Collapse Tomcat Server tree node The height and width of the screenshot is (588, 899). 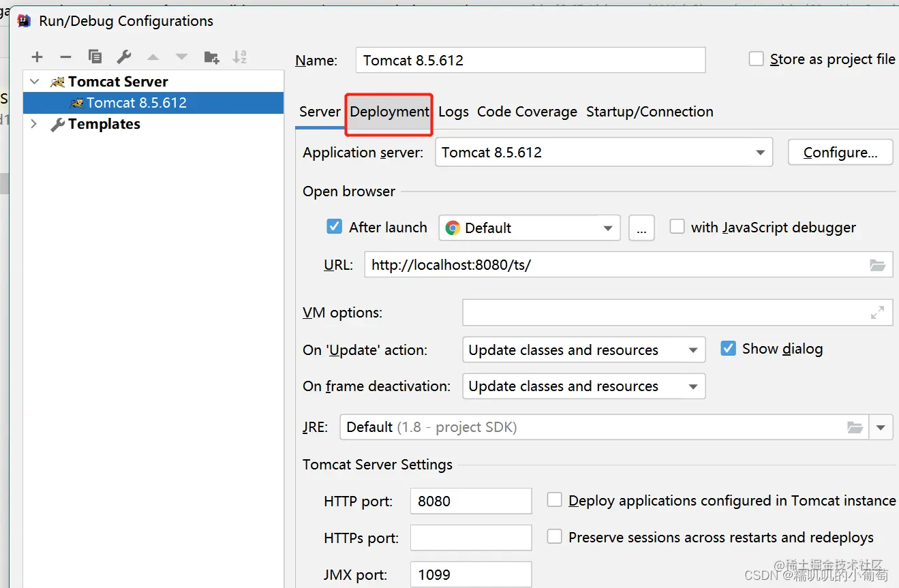pos(35,82)
